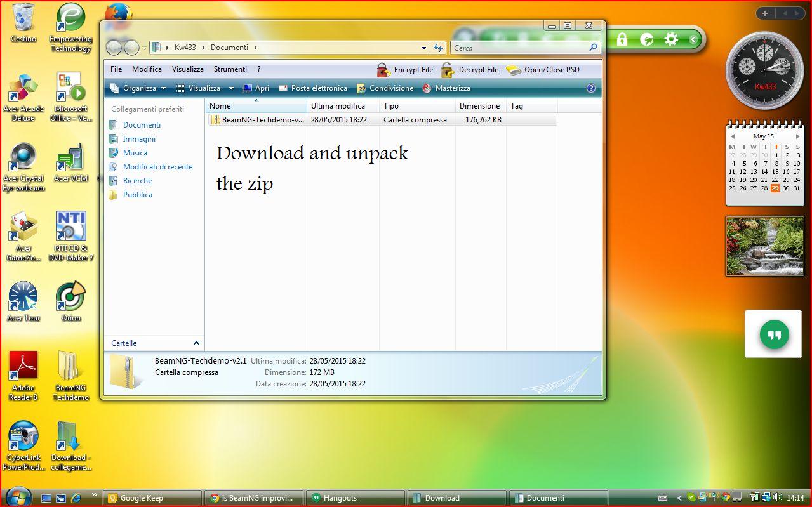Image resolution: width=812 pixels, height=507 pixels.
Task: Open Organizza dropdown
Action: point(138,88)
